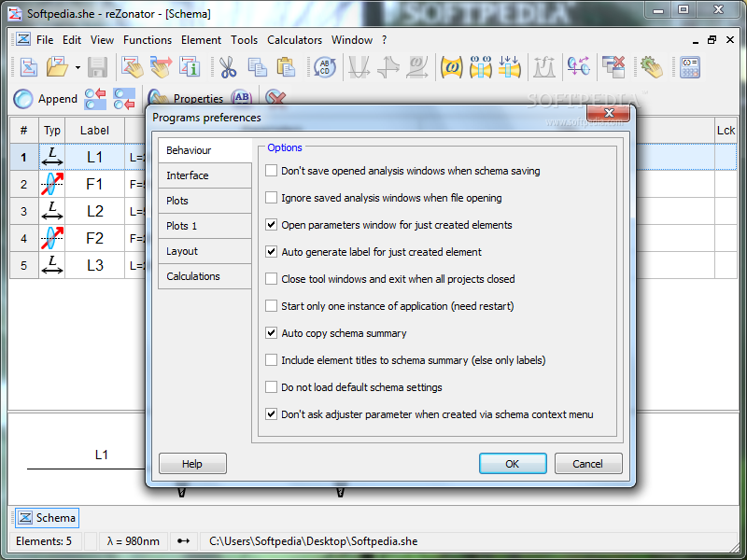Click the grayed omega caustic icon
Screen dimensions: 747x560
coord(416,67)
